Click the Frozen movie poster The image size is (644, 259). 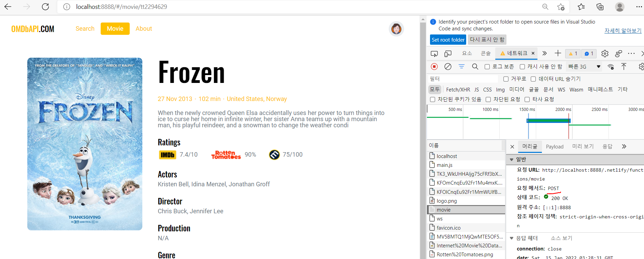(85, 144)
